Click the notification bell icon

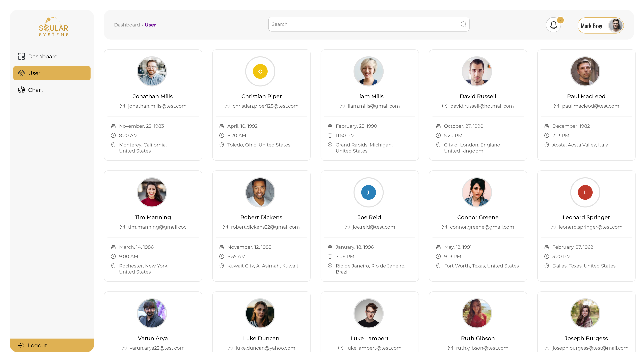tap(553, 25)
